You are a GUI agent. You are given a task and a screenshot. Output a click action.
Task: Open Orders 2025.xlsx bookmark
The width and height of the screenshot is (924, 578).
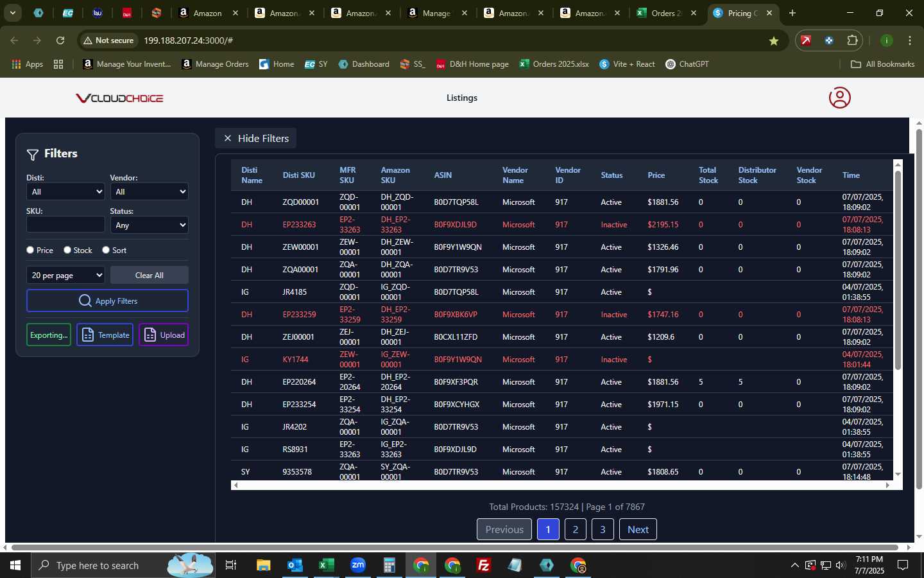click(554, 64)
